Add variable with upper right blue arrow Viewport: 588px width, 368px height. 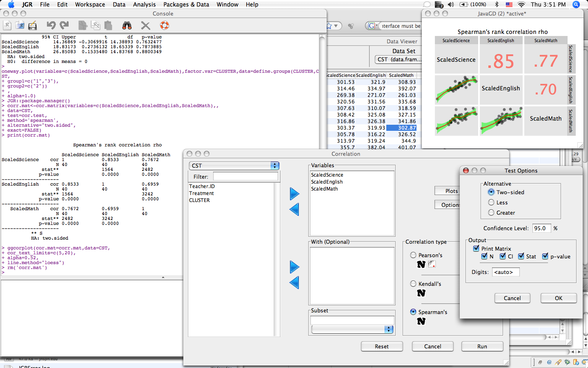coord(294,194)
